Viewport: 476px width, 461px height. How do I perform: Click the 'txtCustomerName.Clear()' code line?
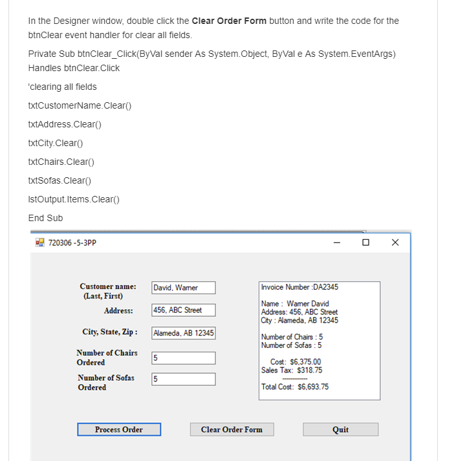(80, 105)
